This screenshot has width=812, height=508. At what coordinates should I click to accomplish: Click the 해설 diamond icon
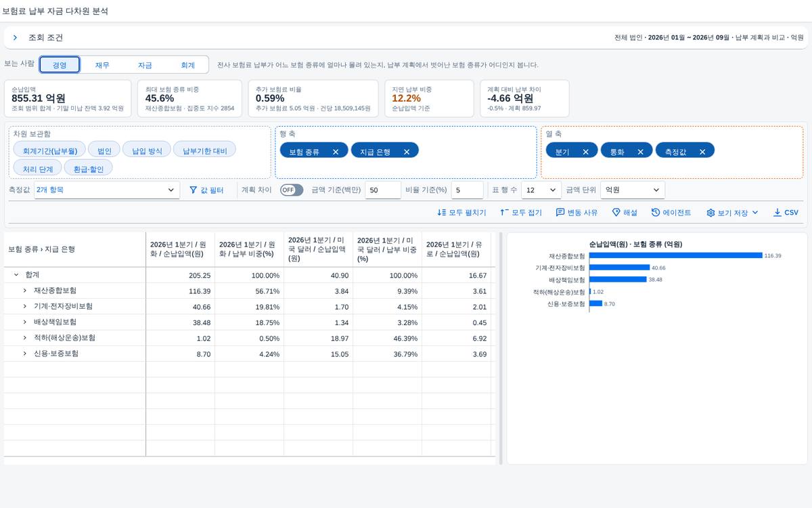616,213
